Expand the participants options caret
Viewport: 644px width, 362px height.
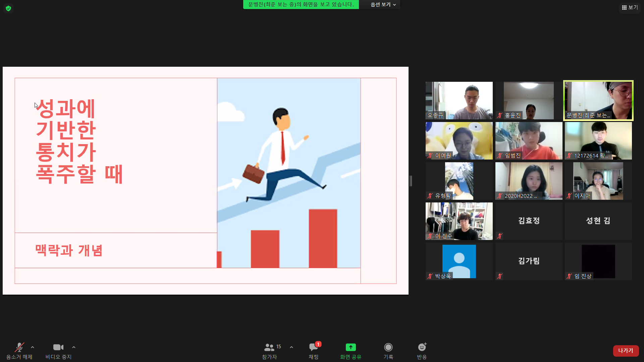(x=291, y=347)
